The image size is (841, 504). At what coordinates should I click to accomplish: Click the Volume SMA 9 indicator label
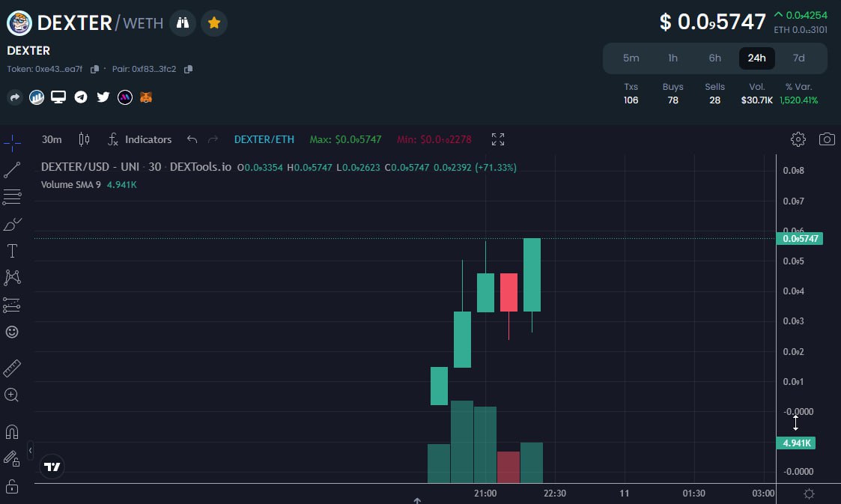pyautogui.click(x=71, y=184)
